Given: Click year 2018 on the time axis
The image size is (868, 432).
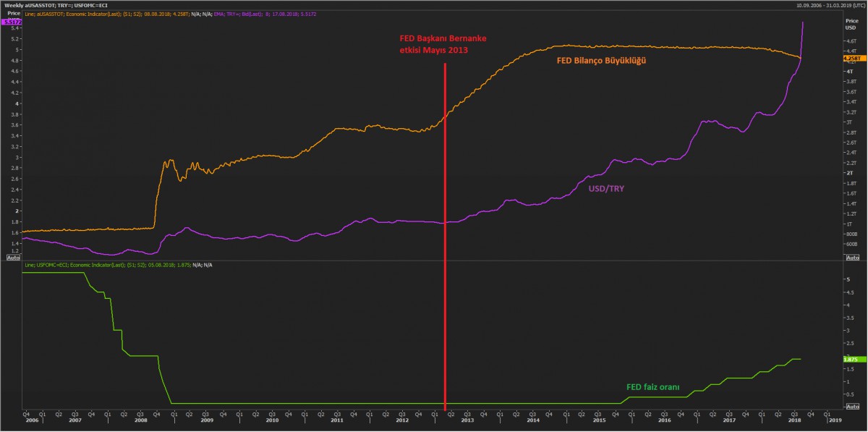Looking at the screenshot, I should coord(795,420).
